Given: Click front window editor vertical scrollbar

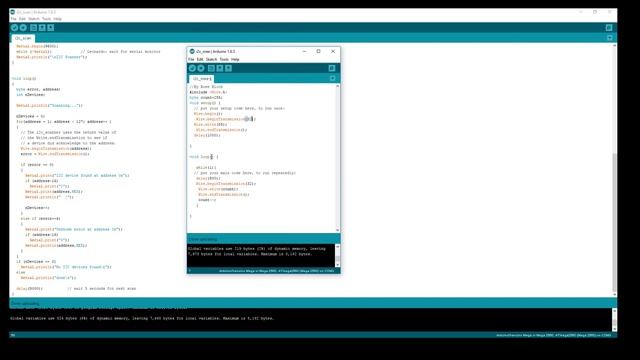Looking at the screenshot, I should (x=338, y=158).
